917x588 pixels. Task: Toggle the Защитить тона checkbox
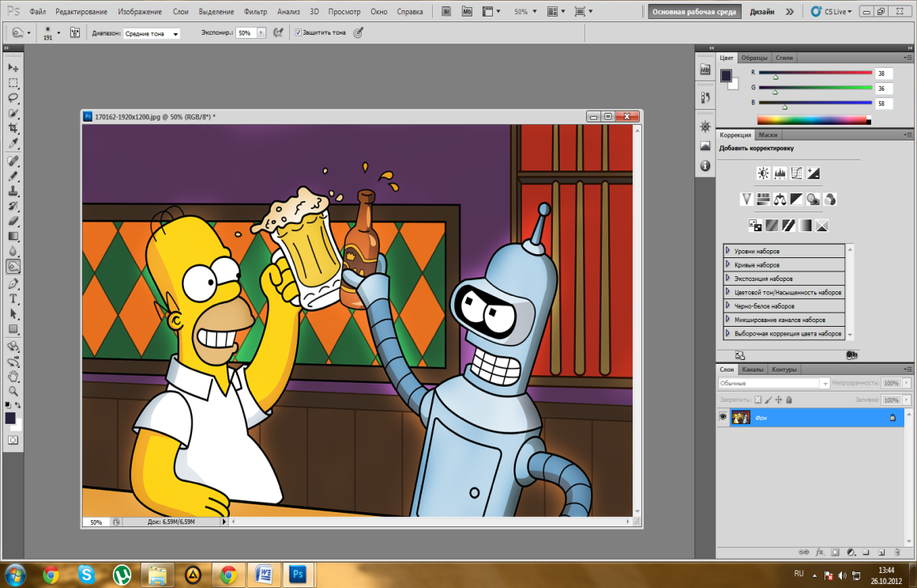(x=298, y=32)
